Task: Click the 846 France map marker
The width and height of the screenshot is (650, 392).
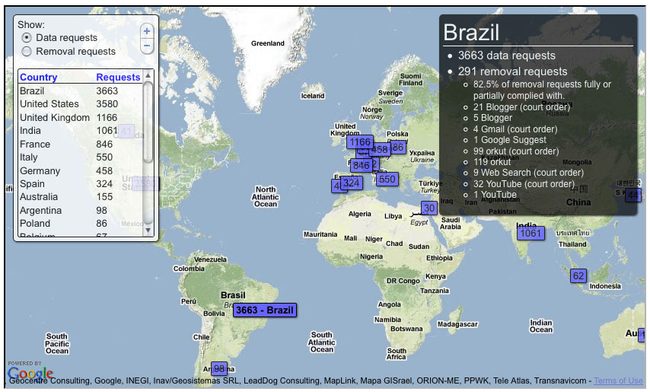Action: pos(361,166)
